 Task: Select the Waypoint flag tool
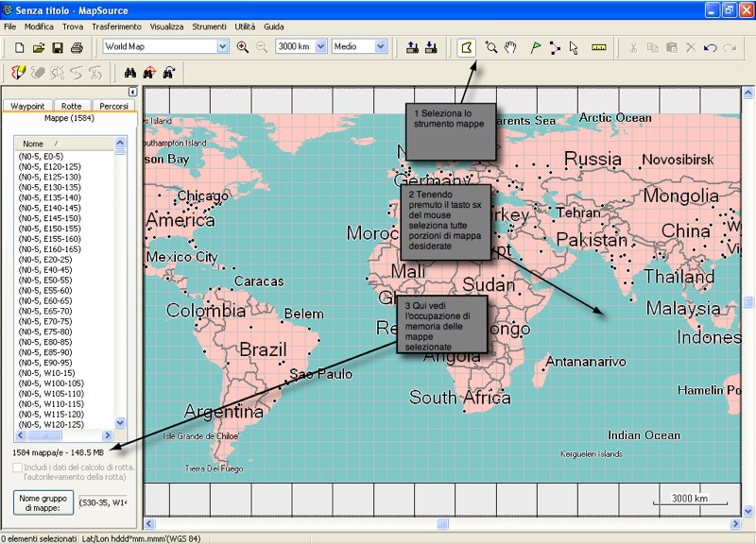[535, 47]
